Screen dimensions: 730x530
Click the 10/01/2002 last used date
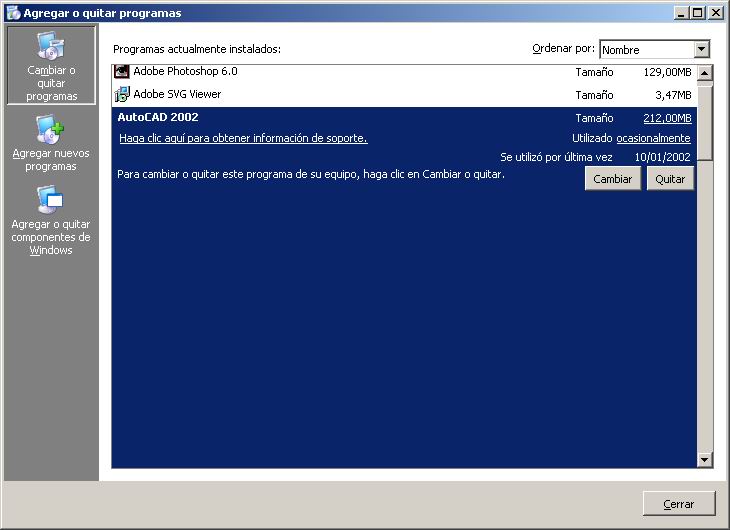(x=662, y=157)
